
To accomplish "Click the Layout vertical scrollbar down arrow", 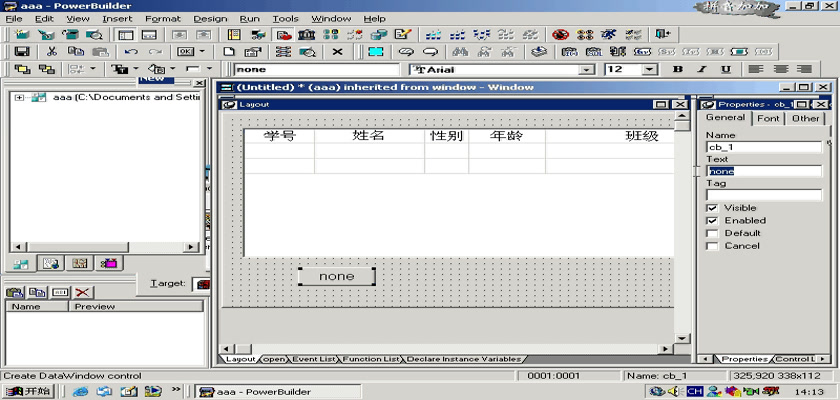I will (681, 338).
